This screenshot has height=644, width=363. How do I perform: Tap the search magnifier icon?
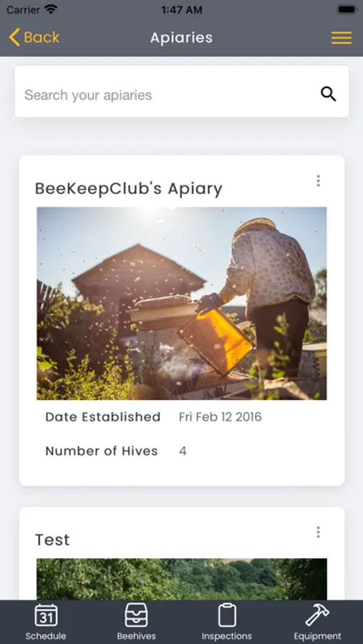[x=329, y=94]
